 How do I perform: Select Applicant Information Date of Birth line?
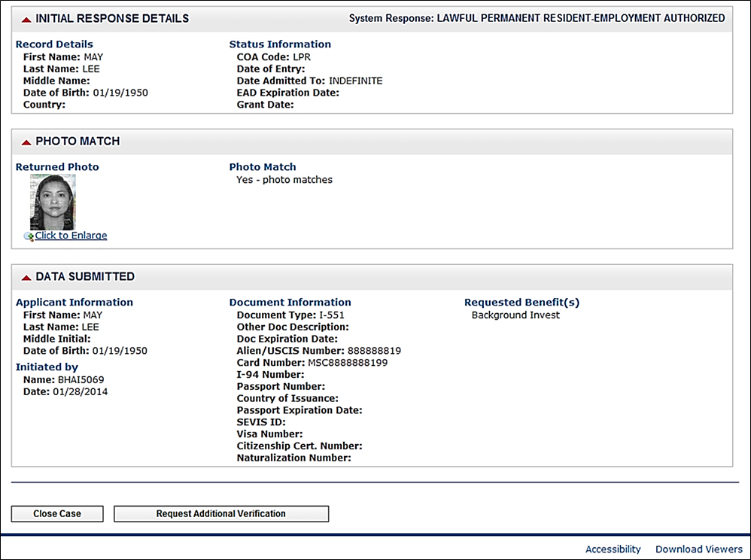pos(85,351)
